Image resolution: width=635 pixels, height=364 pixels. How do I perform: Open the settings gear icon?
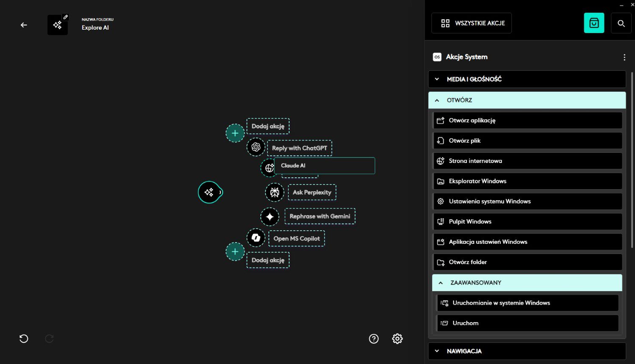[x=397, y=339]
